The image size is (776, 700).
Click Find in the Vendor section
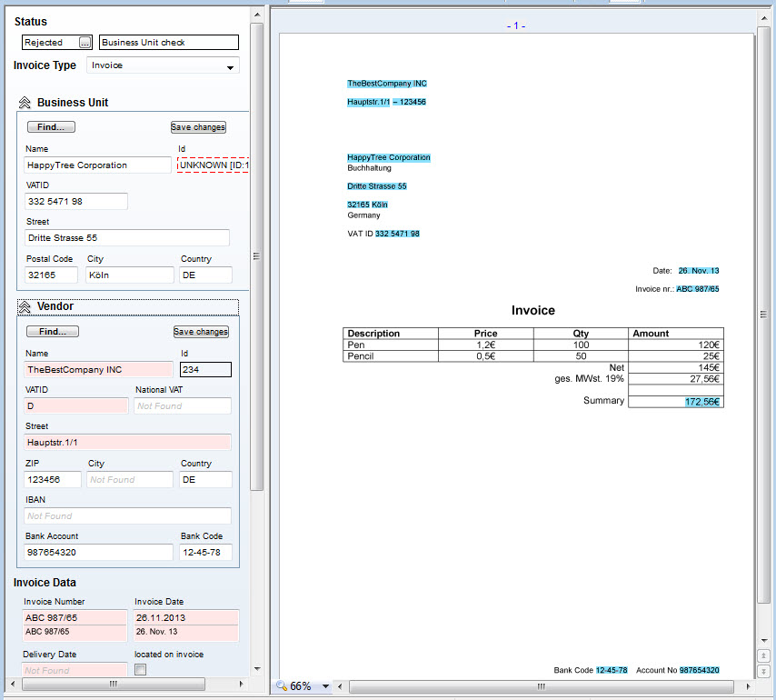[x=53, y=331]
